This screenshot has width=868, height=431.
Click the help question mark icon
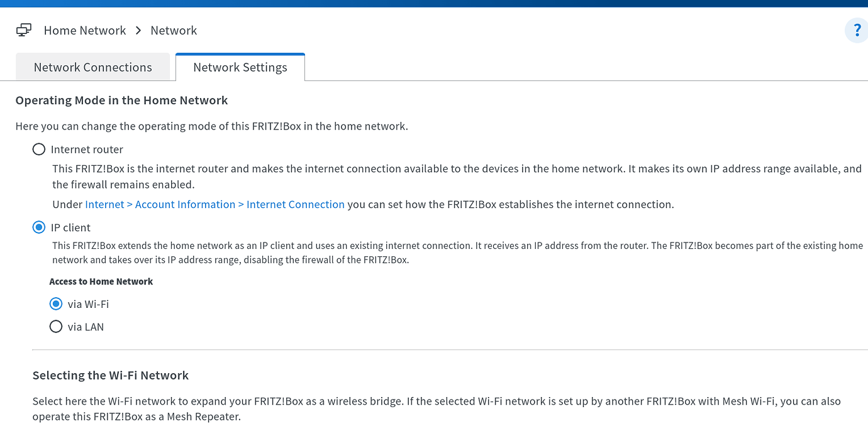[856, 30]
